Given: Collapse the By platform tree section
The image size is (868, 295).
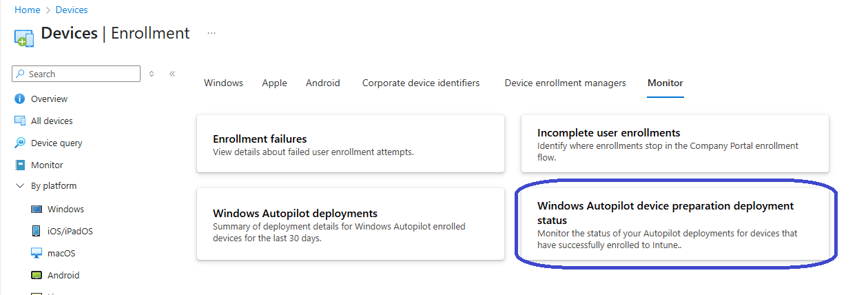Looking at the screenshot, I should [20, 185].
